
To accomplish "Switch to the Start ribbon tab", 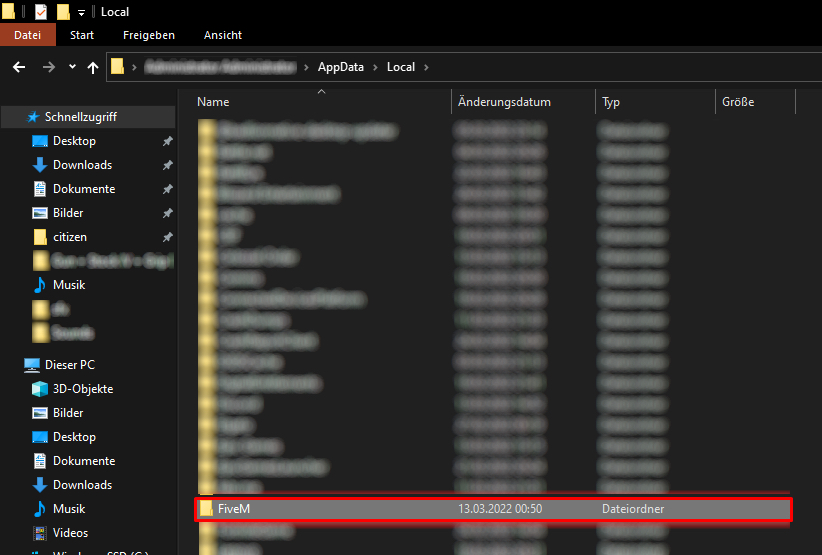I will (82, 35).
